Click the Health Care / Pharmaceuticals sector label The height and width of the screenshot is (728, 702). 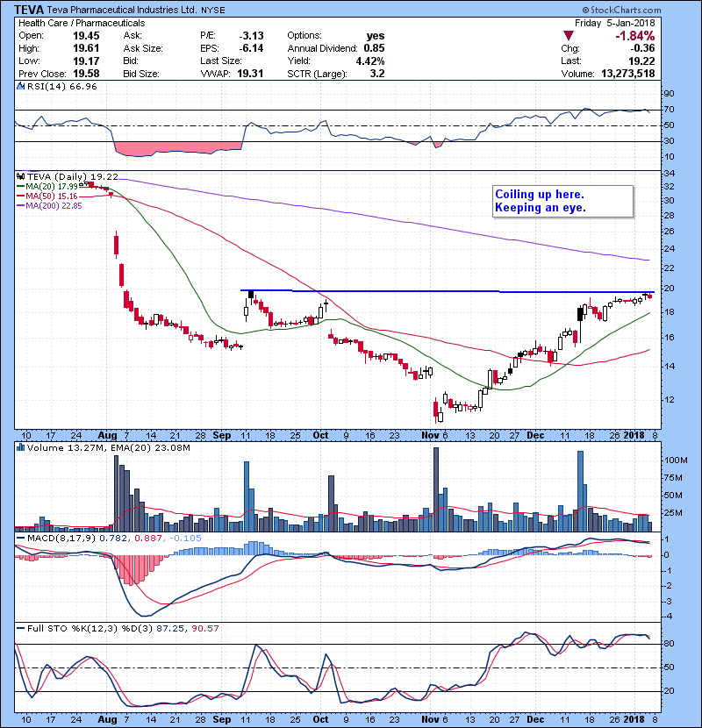coord(82,23)
